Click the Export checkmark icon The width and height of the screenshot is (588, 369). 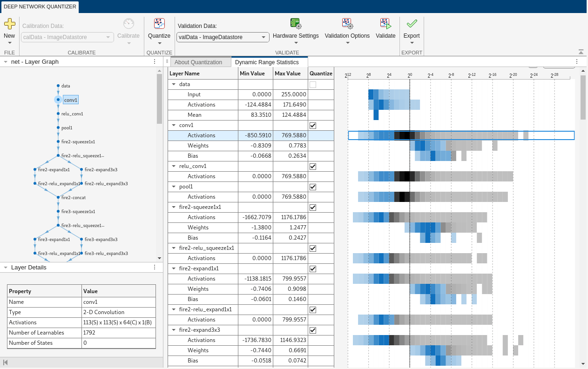(412, 24)
